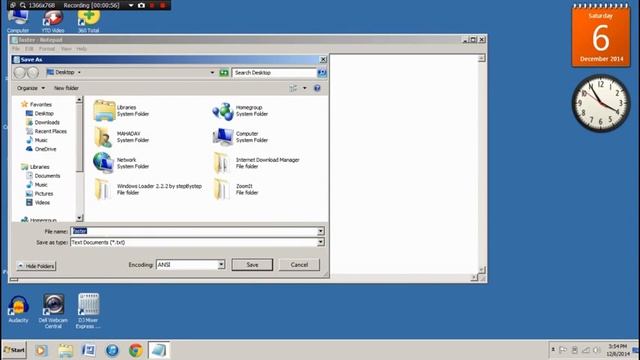The width and height of the screenshot is (640, 360).
Task: Click the calendar gadget showing December 2014
Action: point(601,36)
